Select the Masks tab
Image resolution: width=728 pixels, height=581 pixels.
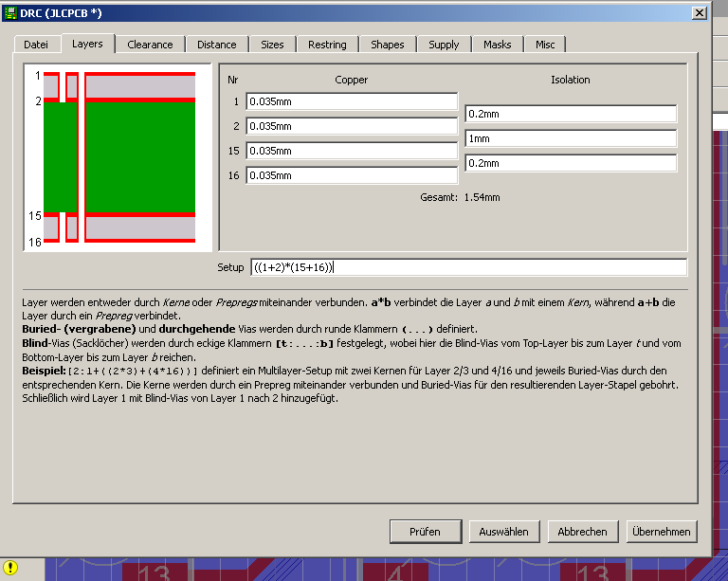(x=498, y=45)
